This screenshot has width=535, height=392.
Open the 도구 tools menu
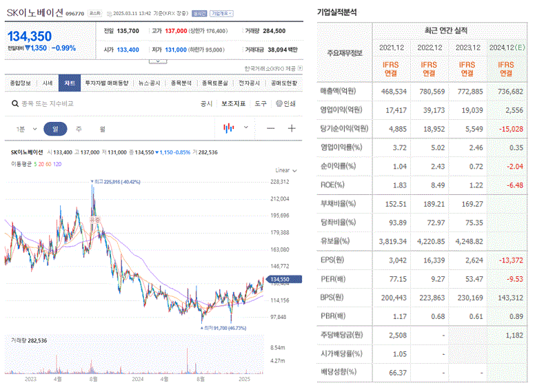(261, 103)
